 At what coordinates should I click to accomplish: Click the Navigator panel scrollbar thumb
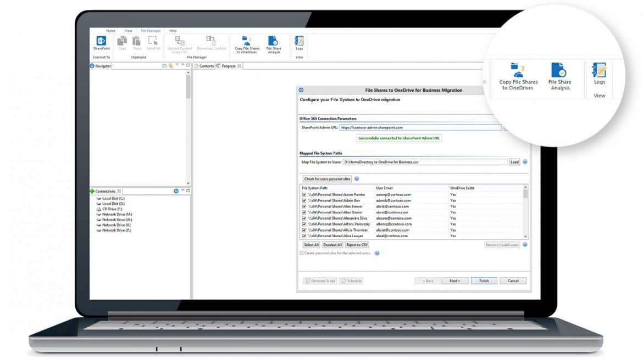click(x=188, y=86)
